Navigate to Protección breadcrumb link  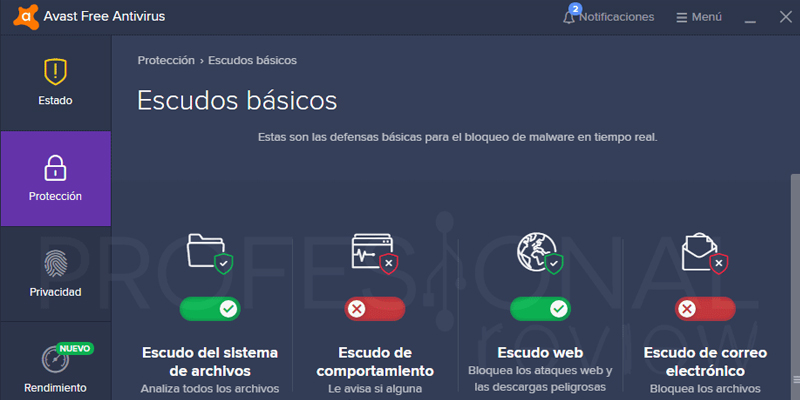pos(166,60)
